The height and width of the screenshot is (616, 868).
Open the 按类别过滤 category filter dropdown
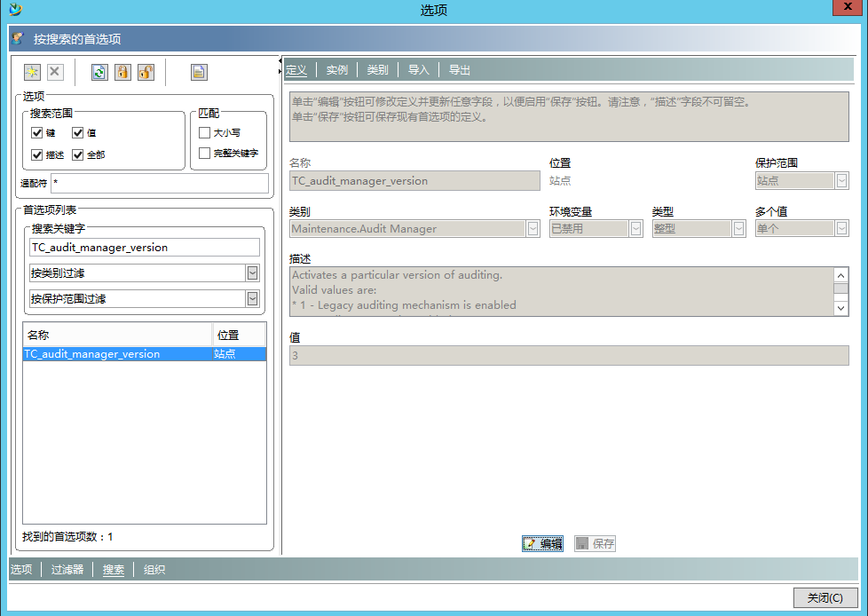point(252,273)
